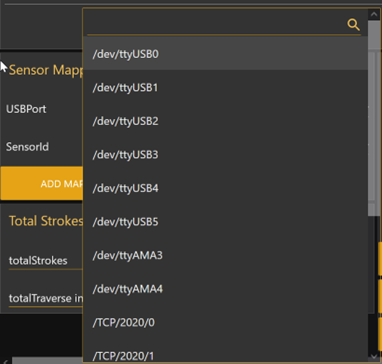Screen dimensions: 382x364
Task: Click the Sensor Mapping heading
Action: coord(46,70)
